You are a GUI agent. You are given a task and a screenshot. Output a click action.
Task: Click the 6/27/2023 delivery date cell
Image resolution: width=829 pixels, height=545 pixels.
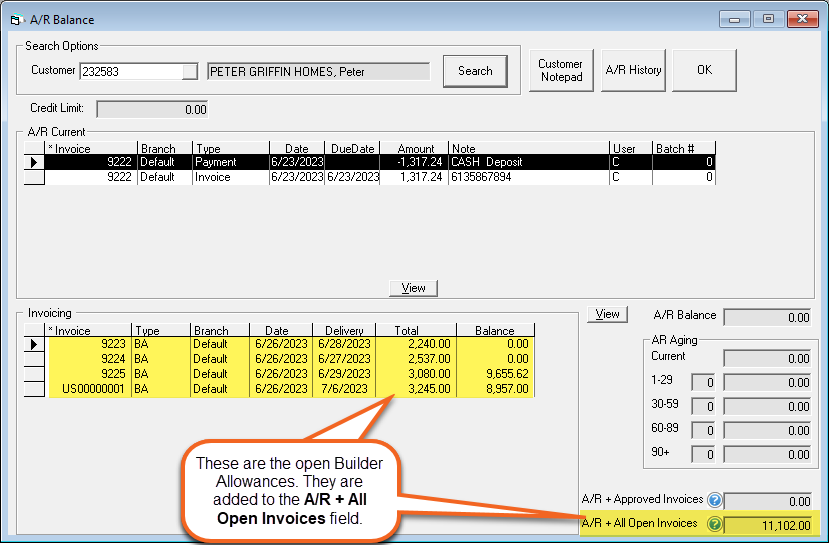point(344,359)
